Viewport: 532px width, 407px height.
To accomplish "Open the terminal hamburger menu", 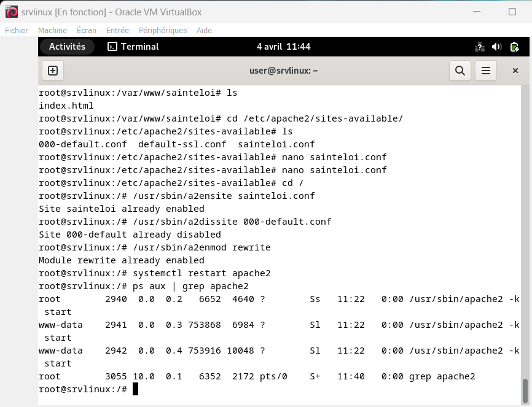I will click(485, 71).
